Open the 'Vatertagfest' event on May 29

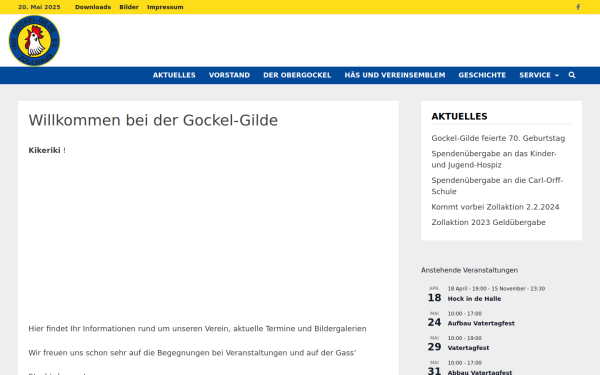pos(468,348)
